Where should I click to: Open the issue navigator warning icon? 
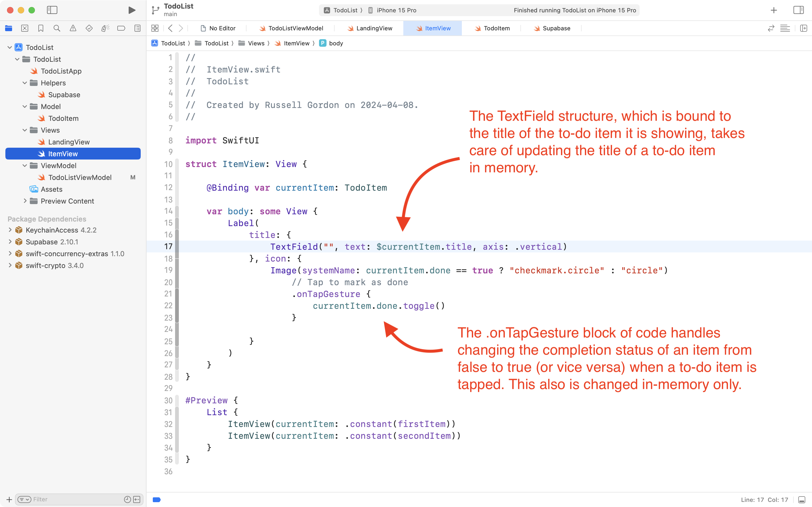pyautogui.click(x=73, y=28)
